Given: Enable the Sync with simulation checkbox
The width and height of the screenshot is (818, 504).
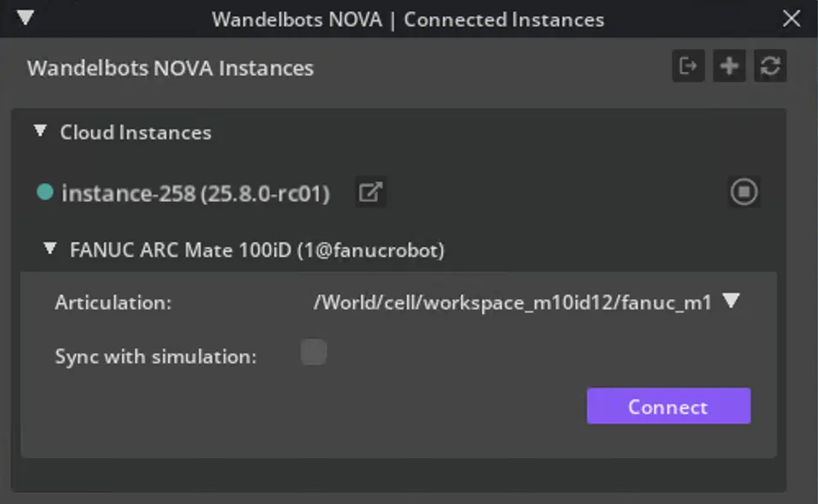Looking at the screenshot, I should point(314,353).
